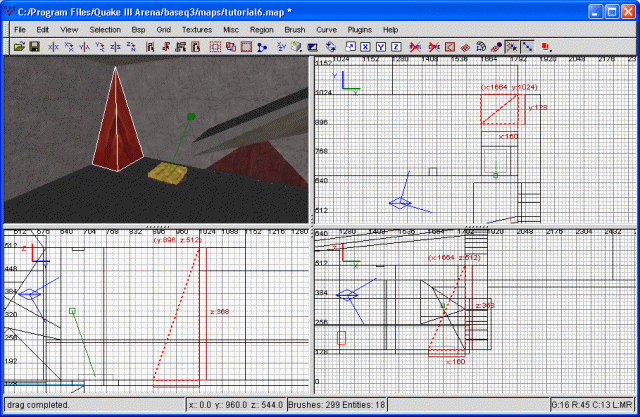Click the small red rectangle in the XZ view
The height and width of the screenshot is (417, 640).
[342, 338]
